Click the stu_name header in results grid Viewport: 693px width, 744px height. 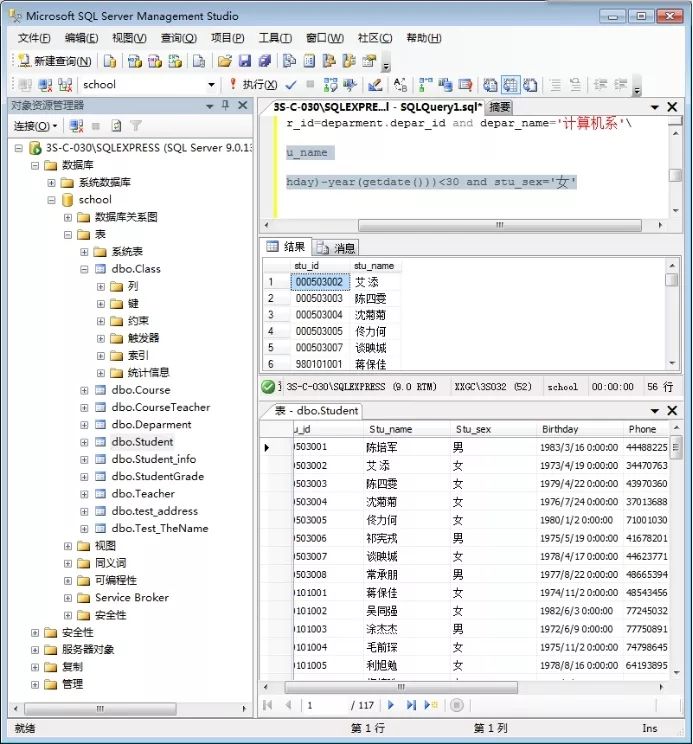pos(374,266)
